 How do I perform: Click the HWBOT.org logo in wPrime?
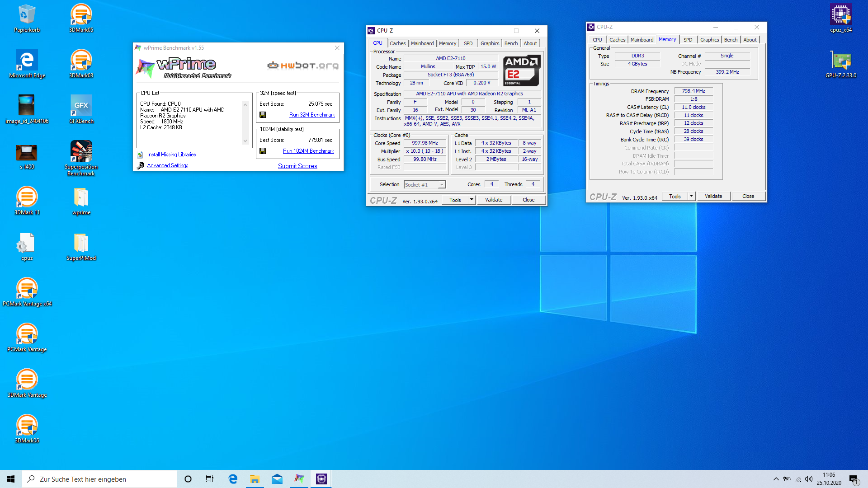(302, 65)
